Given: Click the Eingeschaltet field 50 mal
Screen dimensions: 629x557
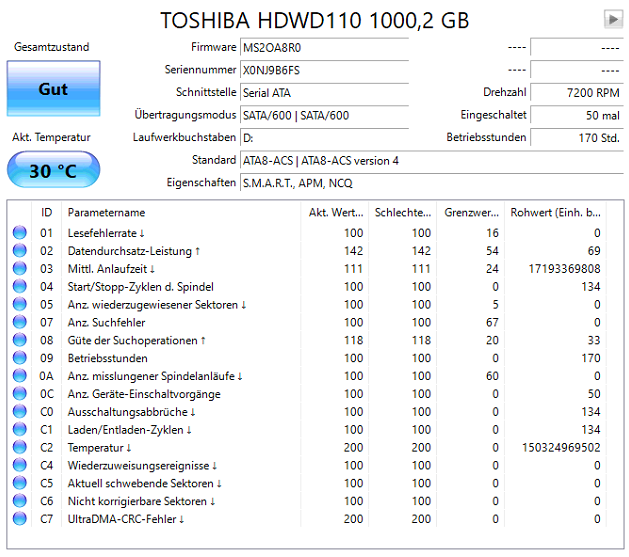Looking at the screenshot, I should [x=577, y=115].
